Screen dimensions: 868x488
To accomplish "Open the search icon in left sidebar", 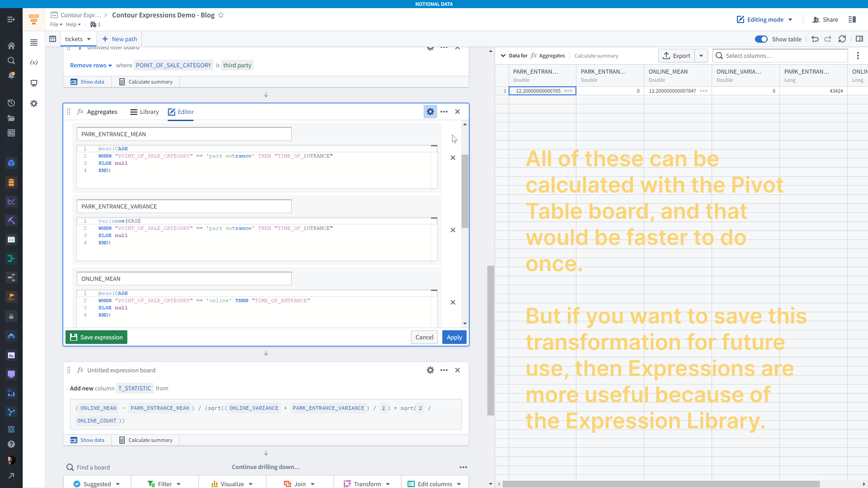I will point(11,61).
